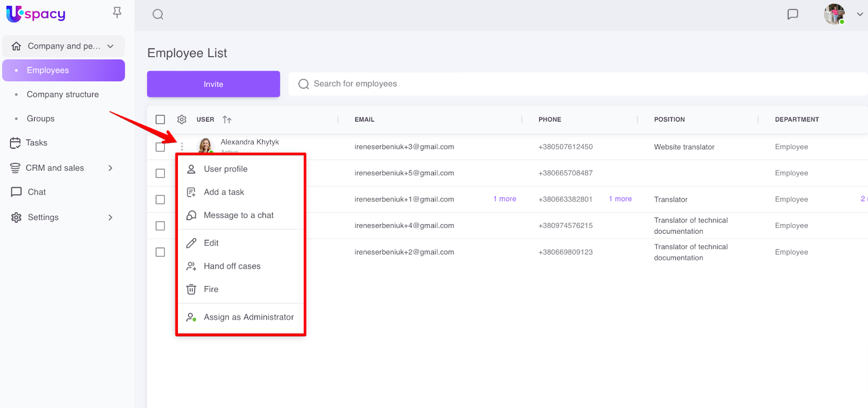The width and height of the screenshot is (868, 408).
Task: Click the Uspacy logo
Action: click(x=36, y=14)
